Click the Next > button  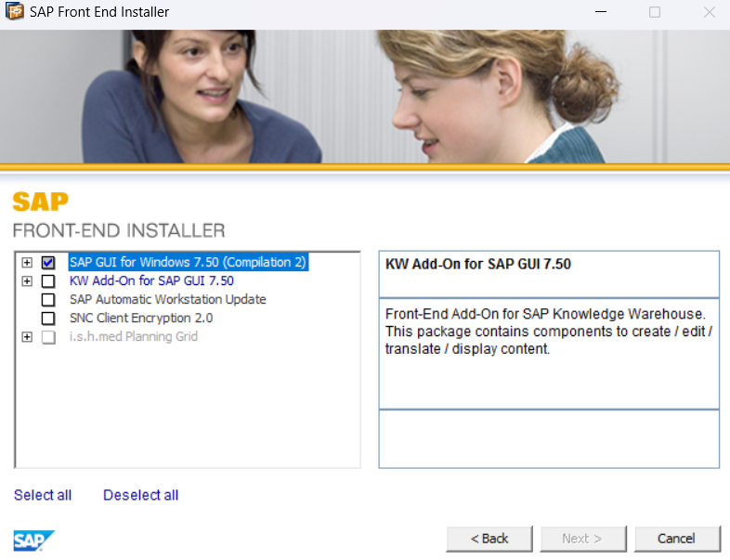pos(583,539)
